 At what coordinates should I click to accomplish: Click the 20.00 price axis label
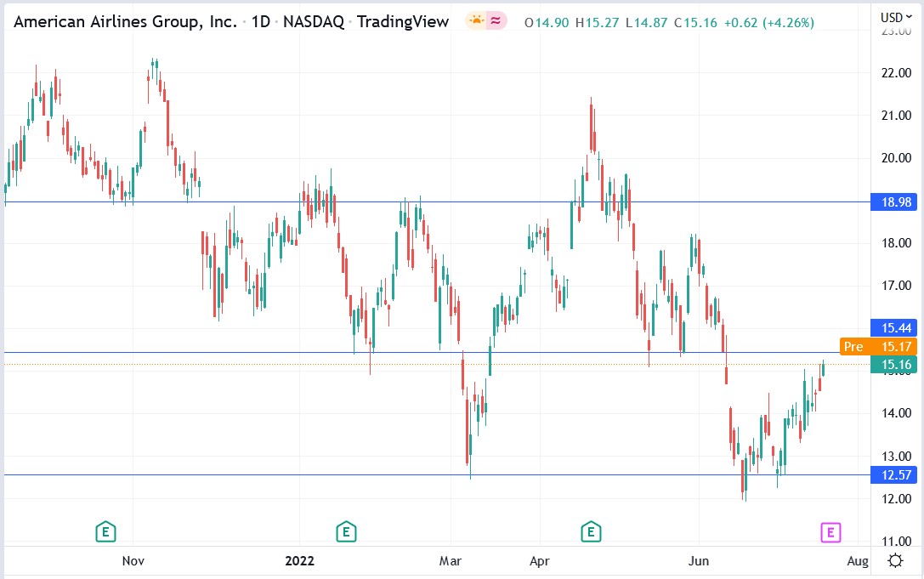[x=896, y=158]
